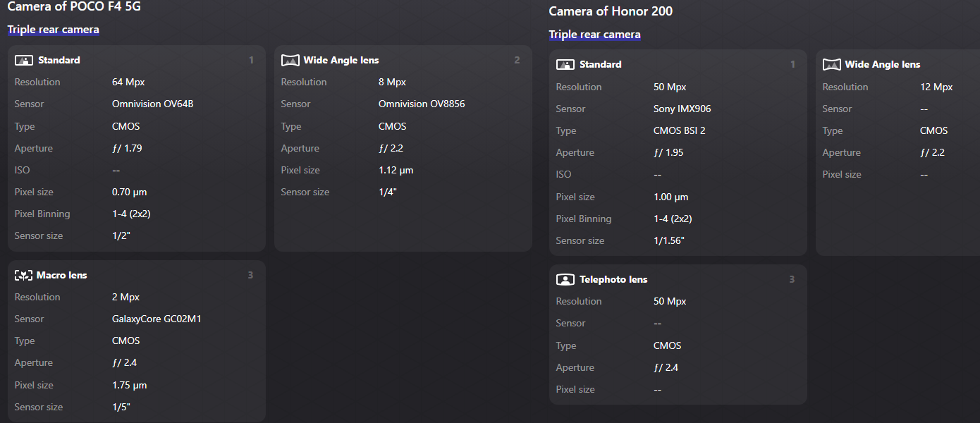Click the Omnivision OV8856 sensor value
Viewport: 980px width, 423px height.
[x=422, y=104]
